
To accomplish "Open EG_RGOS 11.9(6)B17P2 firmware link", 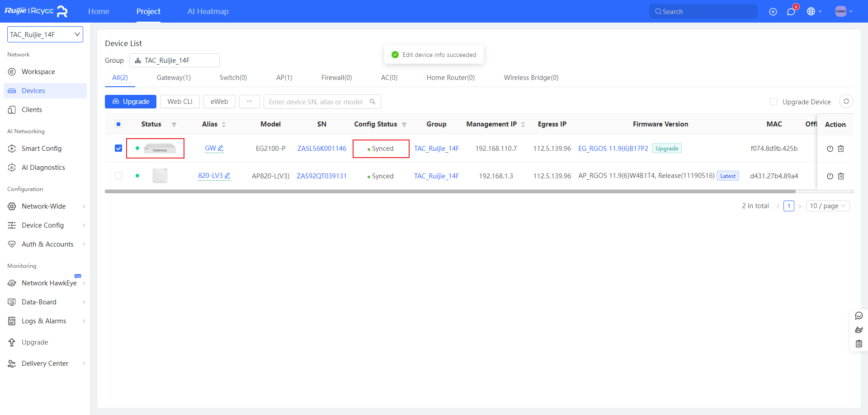I will click(x=613, y=149).
